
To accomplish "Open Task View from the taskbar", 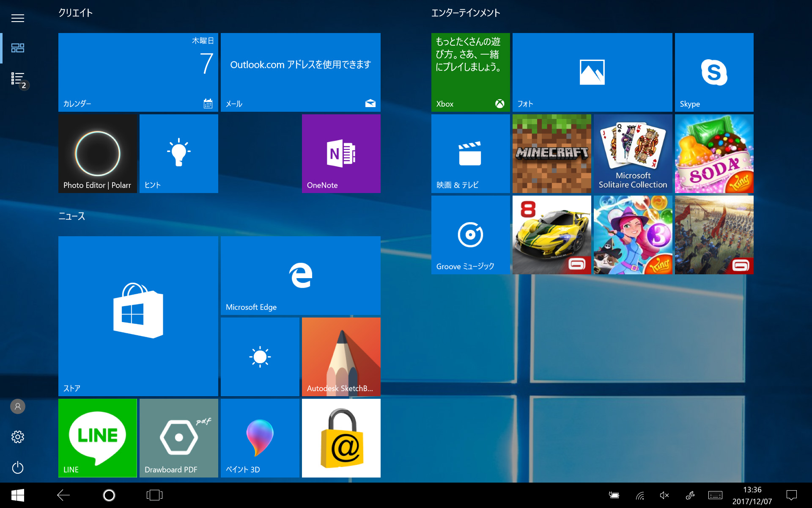I will [x=154, y=495].
